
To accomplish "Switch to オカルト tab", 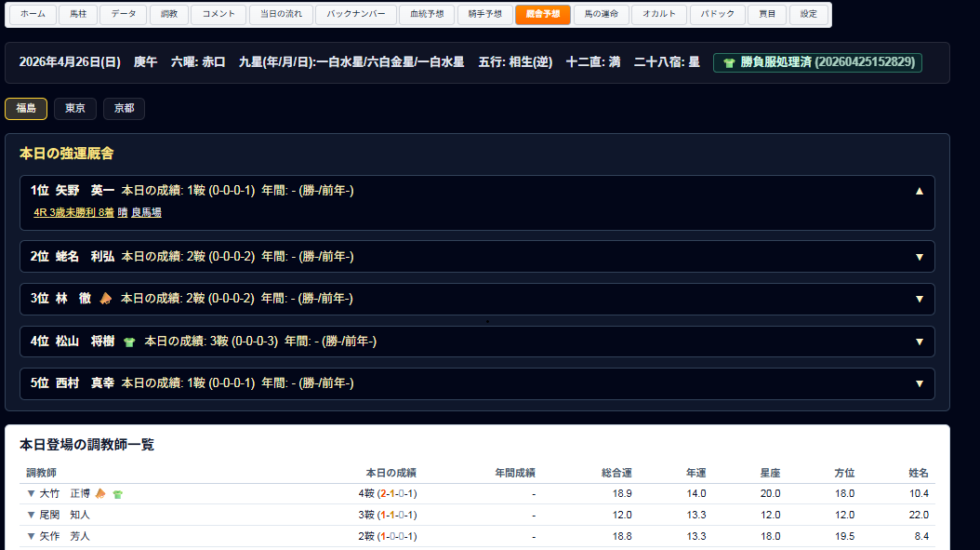I will [x=659, y=14].
